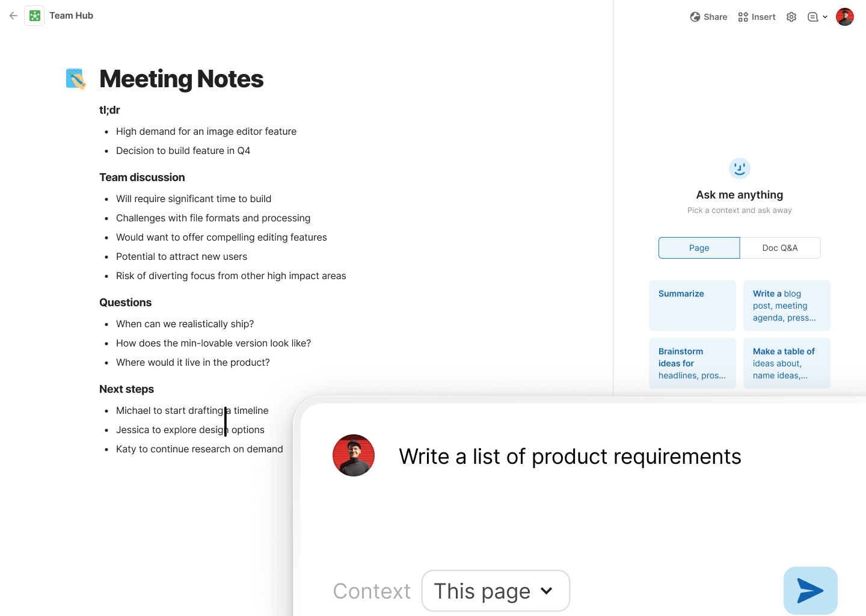
Task: Click the Share globe icon
Action: [x=695, y=17]
